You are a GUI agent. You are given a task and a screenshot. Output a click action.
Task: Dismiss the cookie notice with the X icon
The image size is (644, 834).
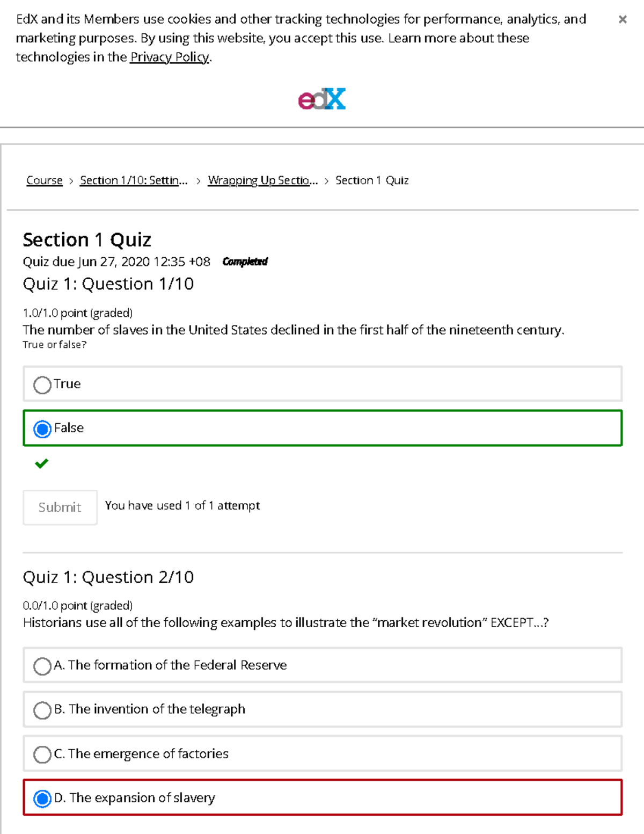pyautogui.click(x=623, y=19)
